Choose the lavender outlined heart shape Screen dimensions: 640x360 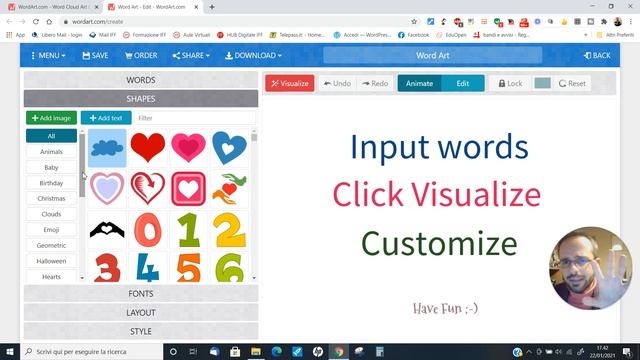[x=107, y=189]
